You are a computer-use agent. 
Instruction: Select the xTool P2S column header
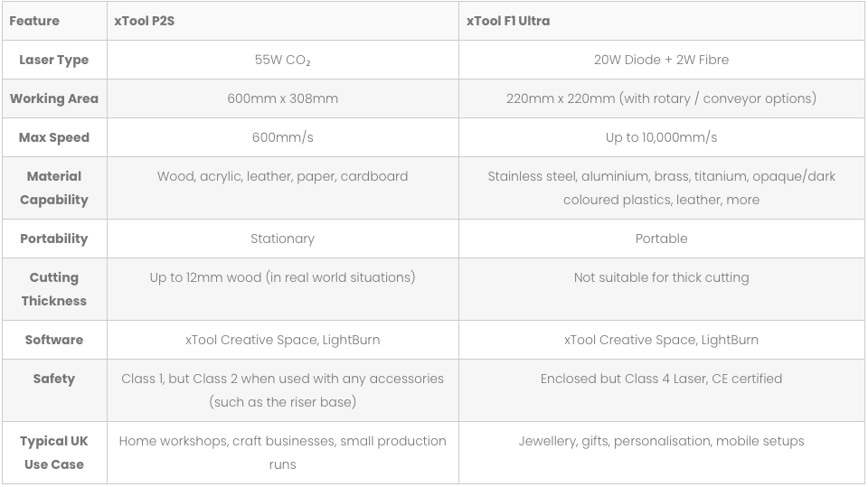(x=283, y=21)
